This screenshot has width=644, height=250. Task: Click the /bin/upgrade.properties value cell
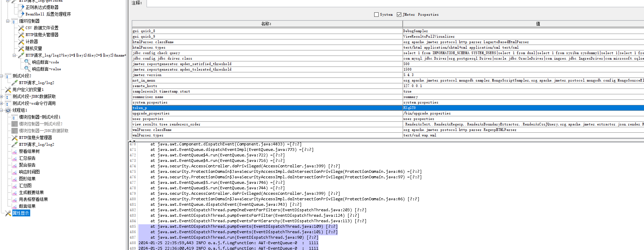(x=524, y=113)
